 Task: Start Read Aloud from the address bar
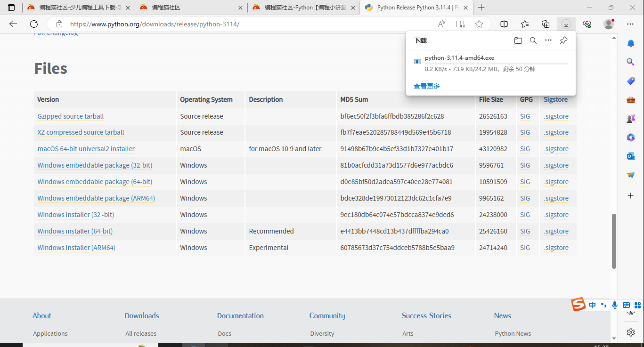pyautogui.click(x=441, y=24)
